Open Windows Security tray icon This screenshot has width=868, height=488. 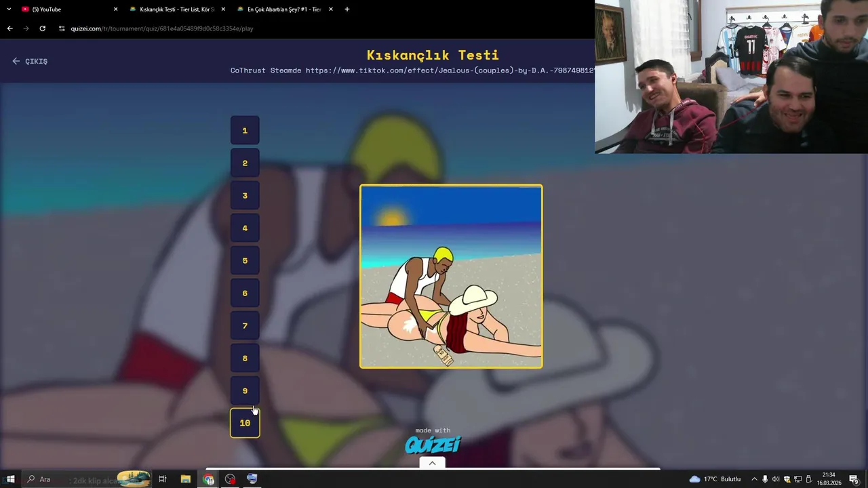787,479
